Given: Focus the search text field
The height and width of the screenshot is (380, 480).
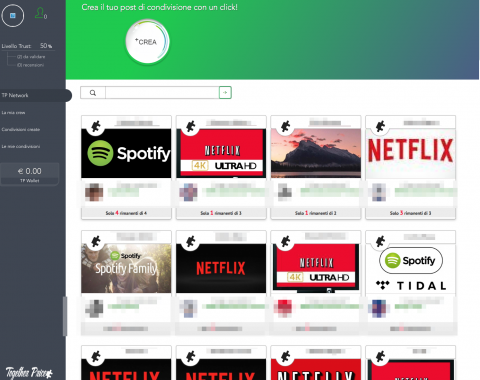Looking at the screenshot, I should (162, 93).
